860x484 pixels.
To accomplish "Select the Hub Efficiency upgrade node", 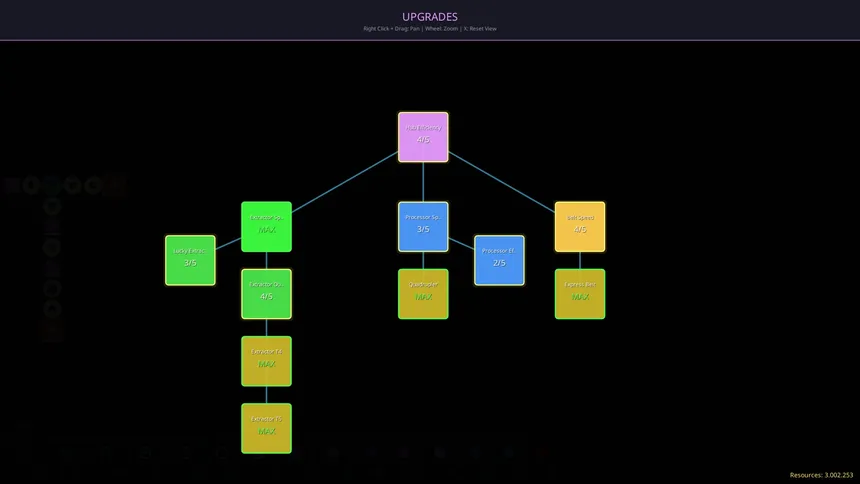I will (423, 136).
